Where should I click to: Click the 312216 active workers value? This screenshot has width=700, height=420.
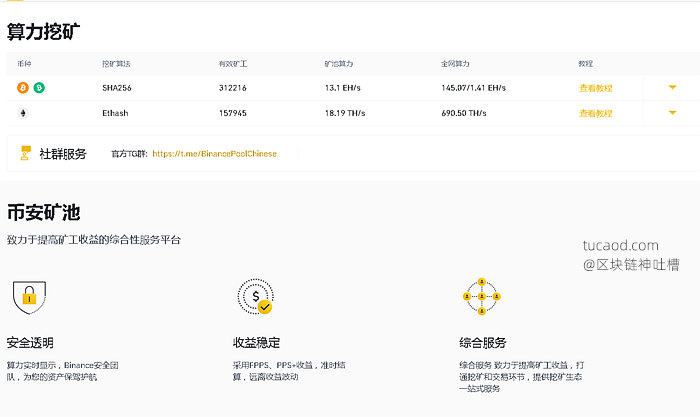[x=233, y=88]
